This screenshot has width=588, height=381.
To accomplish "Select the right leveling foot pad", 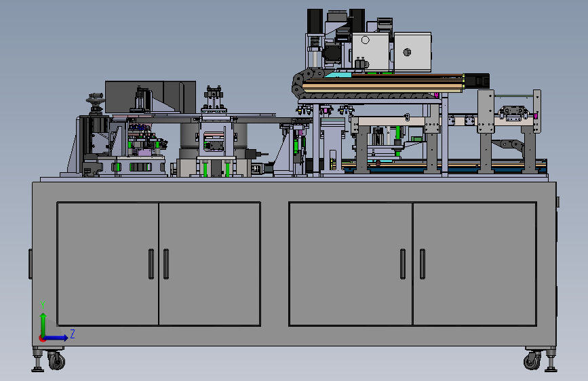I will tap(551, 369).
